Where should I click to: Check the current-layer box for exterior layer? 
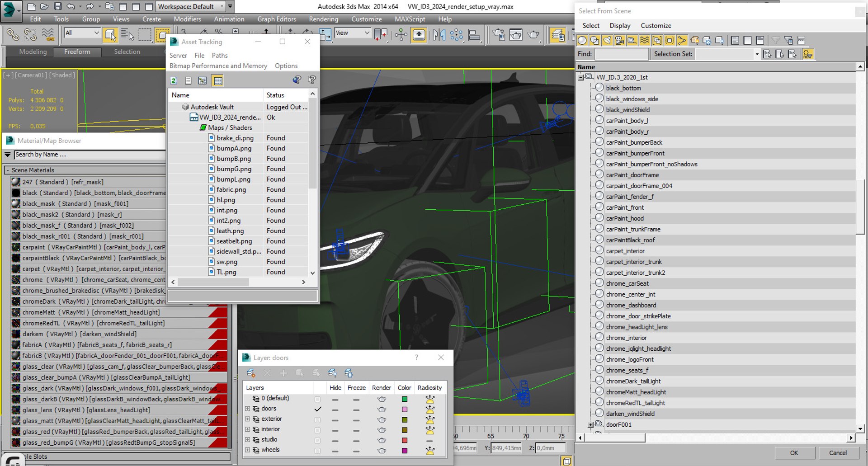coord(317,420)
